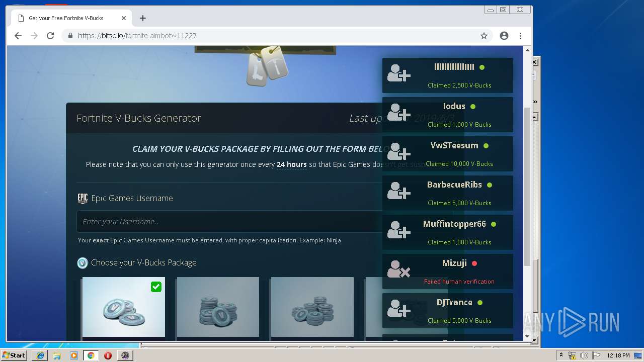
Task: Go back to previous page
Action: 18,36
